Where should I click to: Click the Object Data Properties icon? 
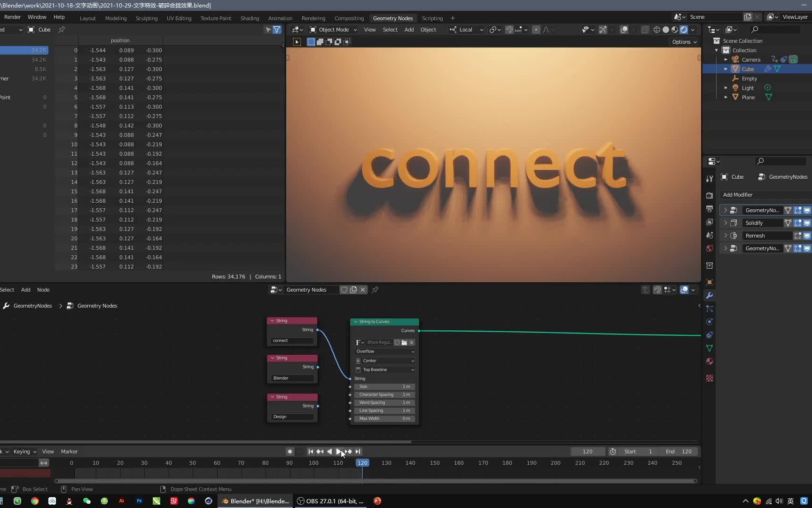[710, 348]
